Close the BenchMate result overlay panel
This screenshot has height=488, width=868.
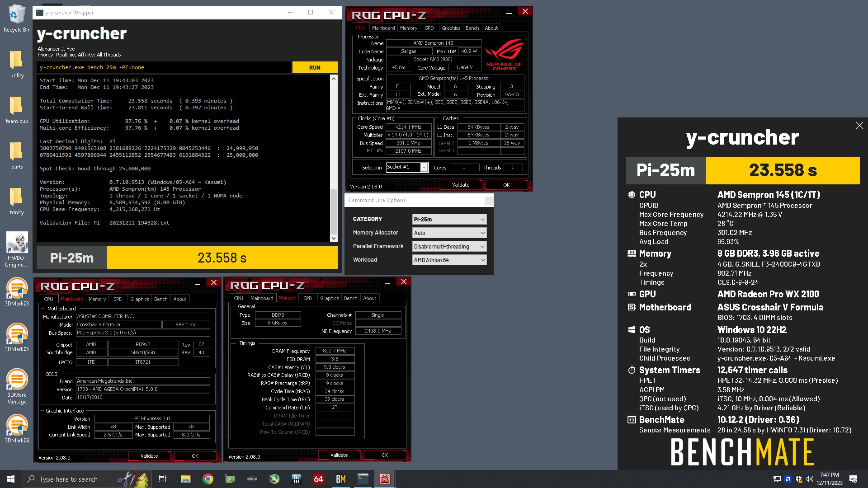tap(859, 126)
